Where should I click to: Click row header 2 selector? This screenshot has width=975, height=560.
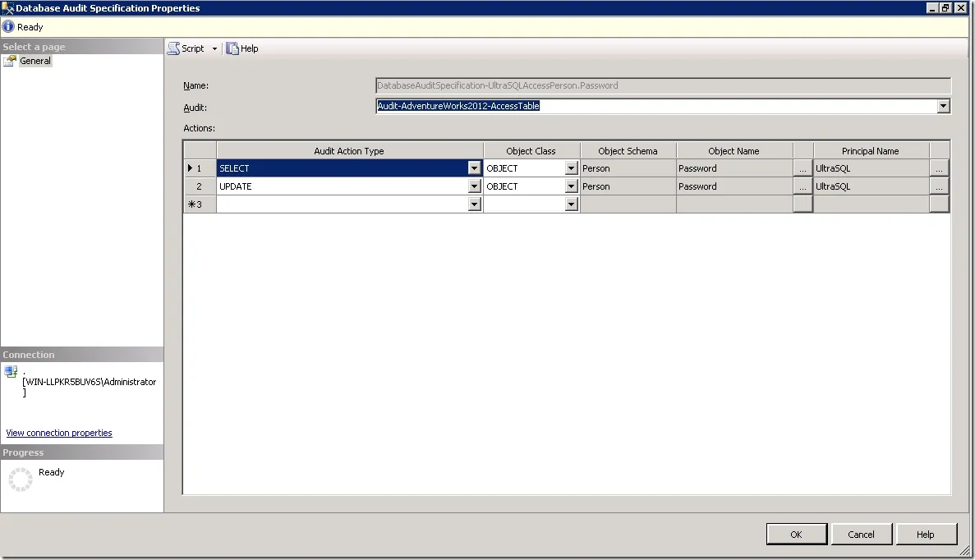tap(200, 186)
